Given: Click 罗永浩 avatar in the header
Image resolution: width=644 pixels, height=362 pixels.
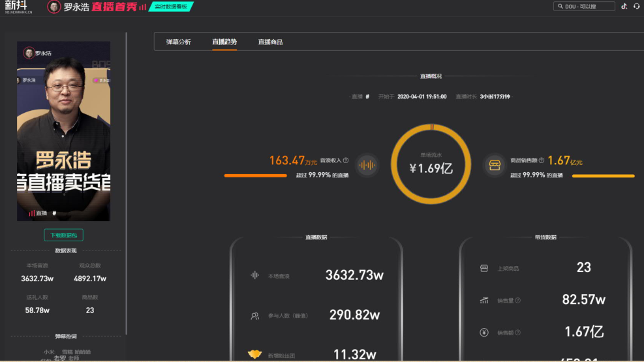Looking at the screenshot, I should (54, 7).
